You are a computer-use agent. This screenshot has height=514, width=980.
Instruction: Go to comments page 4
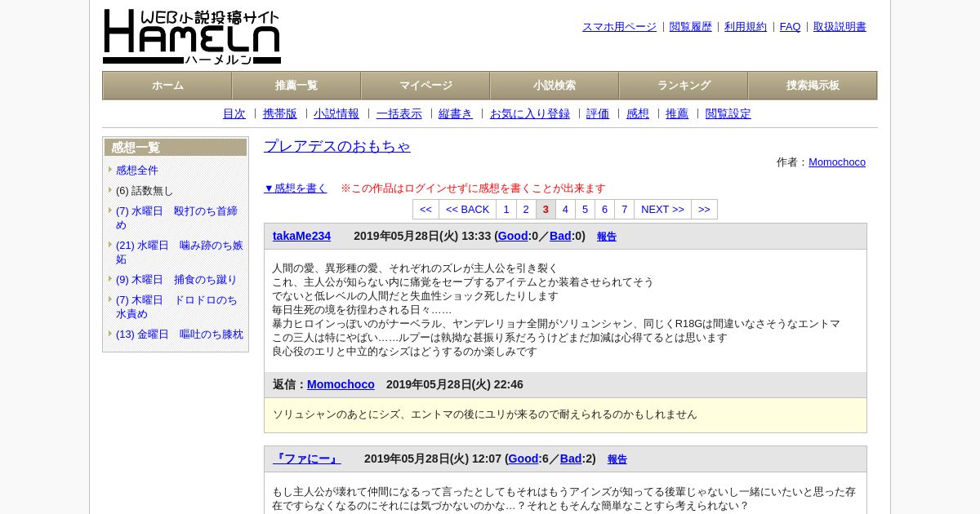tap(565, 210)
